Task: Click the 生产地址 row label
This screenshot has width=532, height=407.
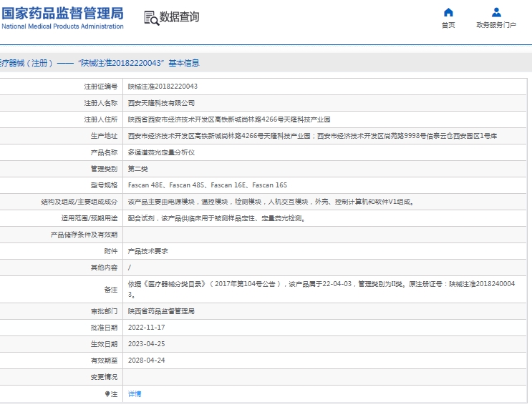Action: pyautogui.click(x=104, y=136)
